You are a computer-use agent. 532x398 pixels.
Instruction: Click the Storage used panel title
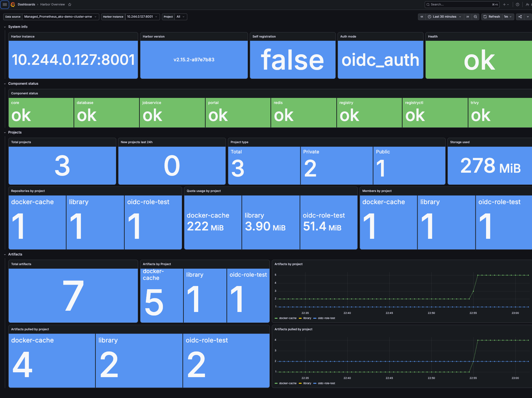pyautogui.click(x=460, y=142)
